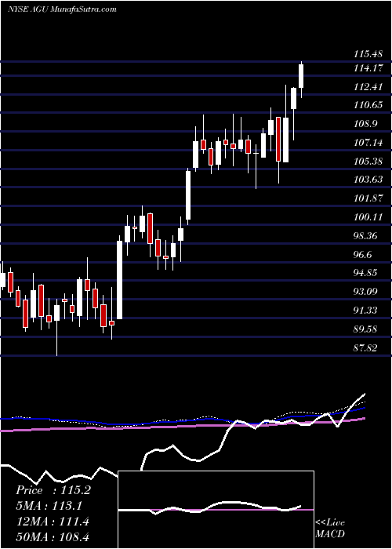Click the latest topmost white candlestick
The image size is (392, 549).
(301, 76)
